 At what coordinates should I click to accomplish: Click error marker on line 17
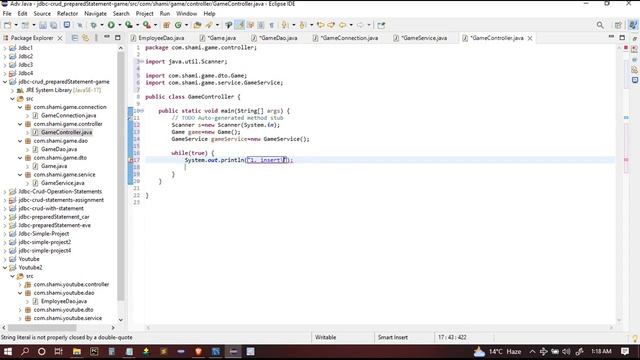click(x=131, y=160)
